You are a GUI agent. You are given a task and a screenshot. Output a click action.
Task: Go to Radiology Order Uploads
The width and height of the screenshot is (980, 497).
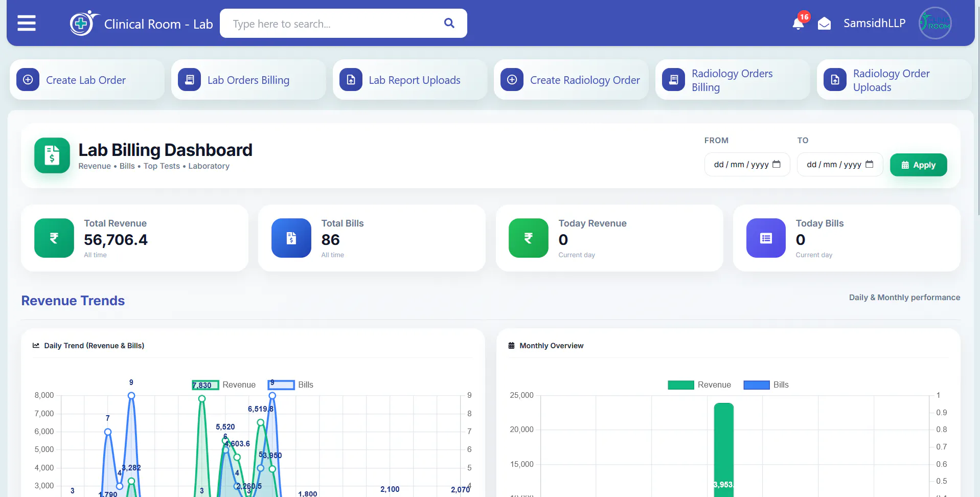coord(894,80)
